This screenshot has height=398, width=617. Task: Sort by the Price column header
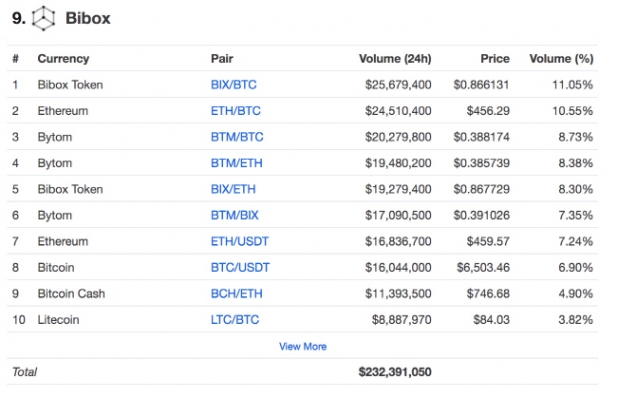tap(495, 59)
